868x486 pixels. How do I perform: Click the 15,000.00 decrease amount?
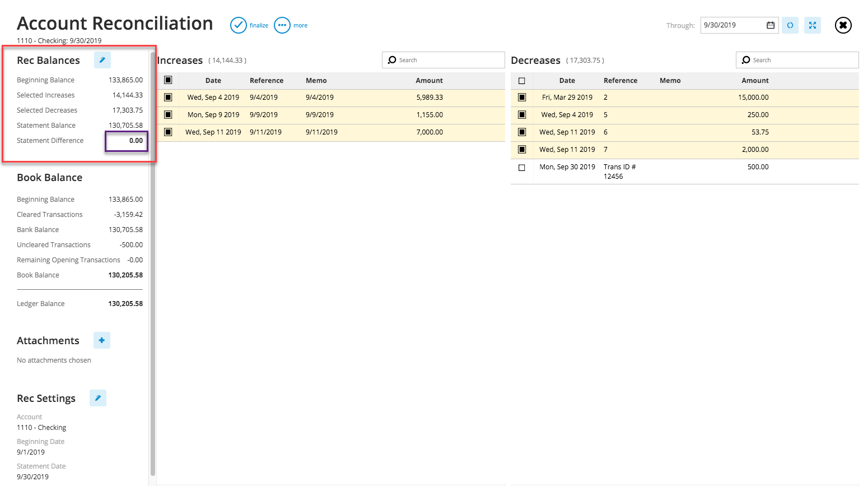753,98
